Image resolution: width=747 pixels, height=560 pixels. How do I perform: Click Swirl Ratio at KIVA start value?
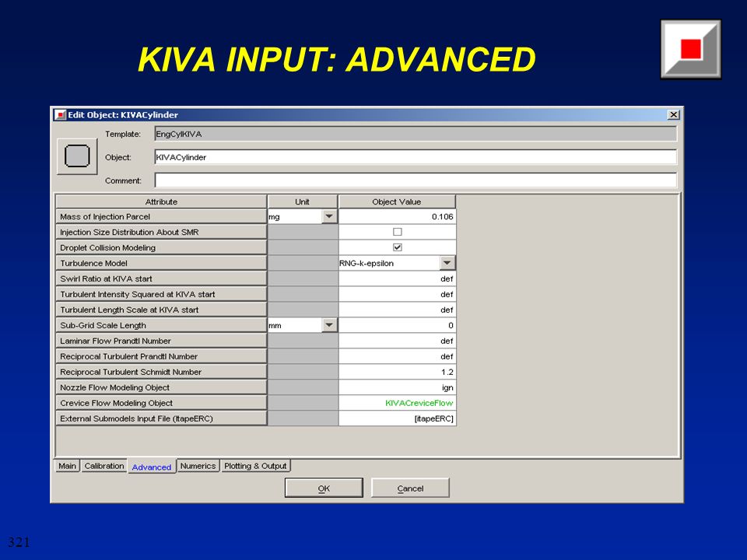point(398,278)
